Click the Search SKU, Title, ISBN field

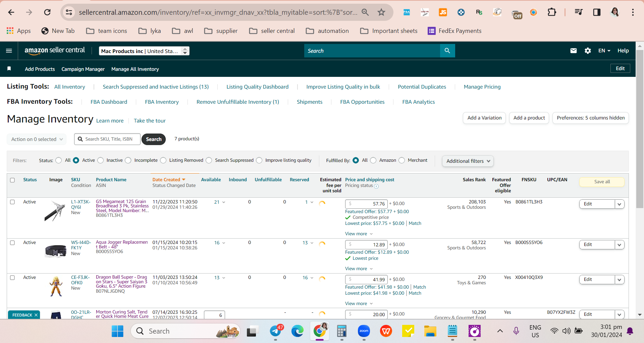(107, 139)
